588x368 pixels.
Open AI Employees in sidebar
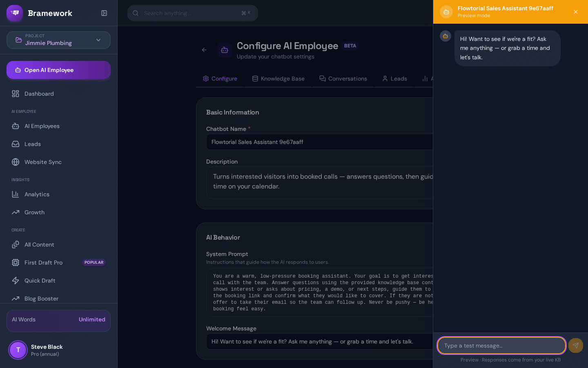[58, 126]
